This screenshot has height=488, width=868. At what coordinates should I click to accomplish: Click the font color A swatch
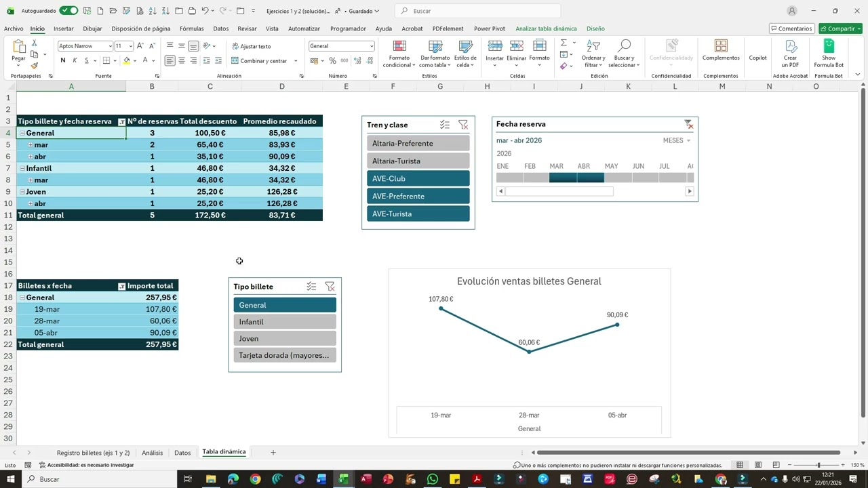click(x=145, y=60)
